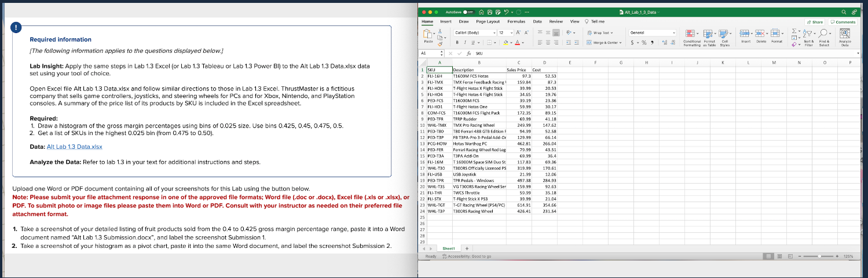Expand the Borders dropdown arrow
This screenshot has width=868, height=278.
tap(495, 42)
